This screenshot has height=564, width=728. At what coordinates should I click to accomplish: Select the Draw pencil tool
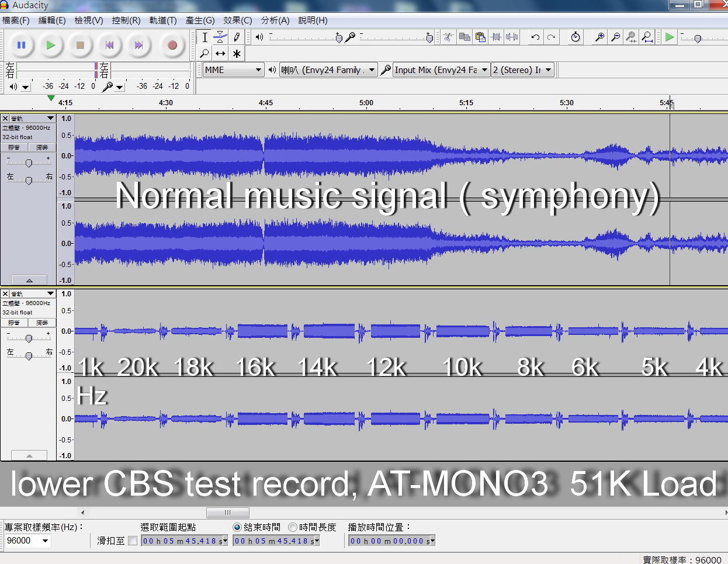[236, 37]
